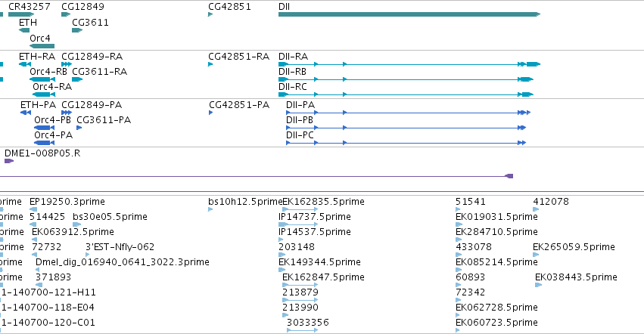Select the 213879 EST label

pos(300,292)
